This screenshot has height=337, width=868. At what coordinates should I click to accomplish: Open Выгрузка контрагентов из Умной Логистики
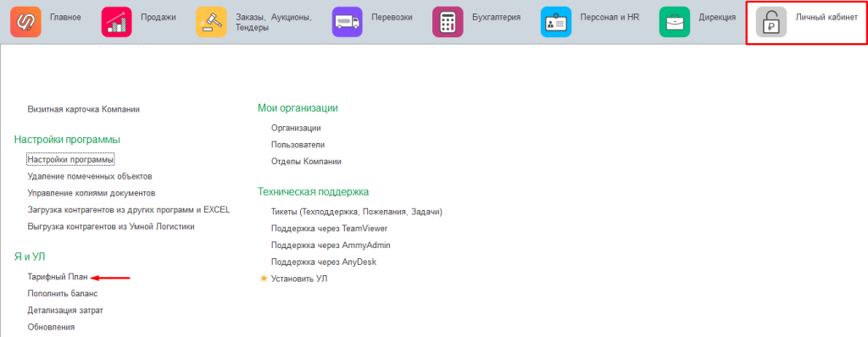(111, 226)
